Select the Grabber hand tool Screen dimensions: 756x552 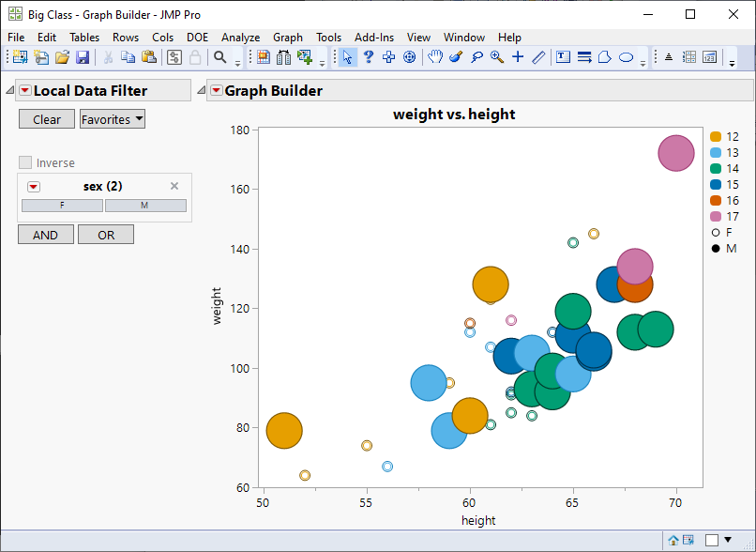[x=435, y=57]
